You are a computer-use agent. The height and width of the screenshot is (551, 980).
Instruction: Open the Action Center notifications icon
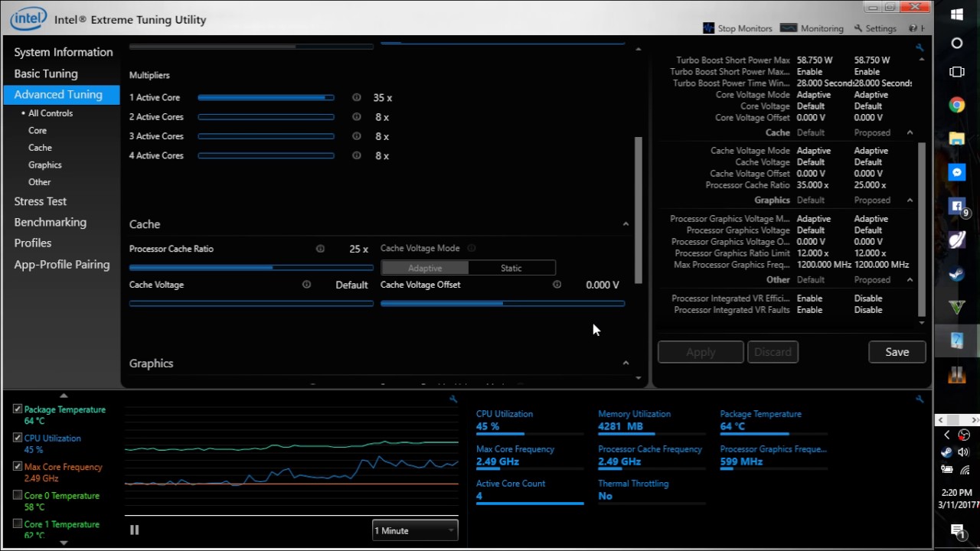pyautogui.click(x=957, y=530)
